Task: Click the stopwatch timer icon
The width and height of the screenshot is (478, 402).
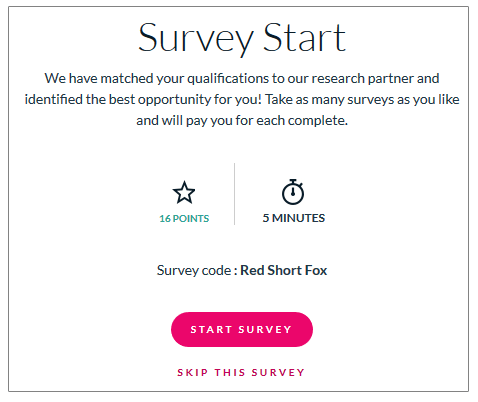Action: pos(293,192)
